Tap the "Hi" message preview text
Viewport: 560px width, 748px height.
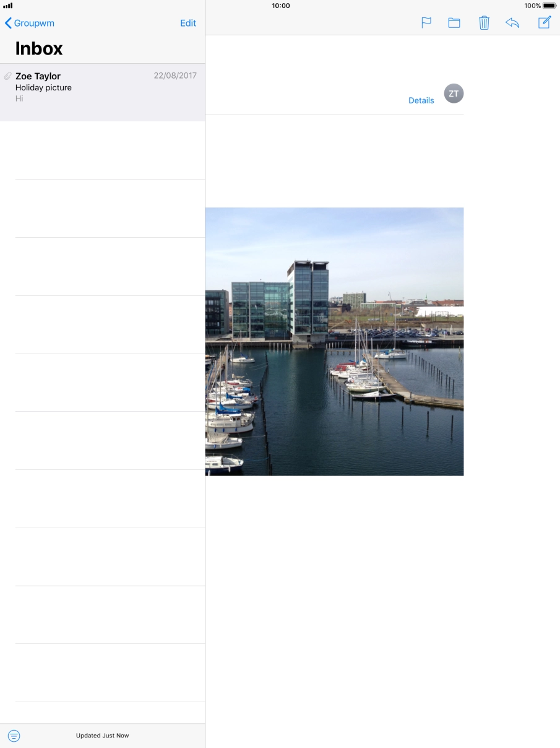click(19, 98)
